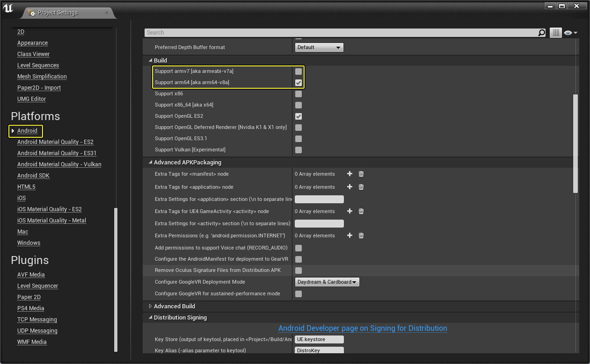Click the search magnifier icon
590x364 pixels.
click(541, 33)
